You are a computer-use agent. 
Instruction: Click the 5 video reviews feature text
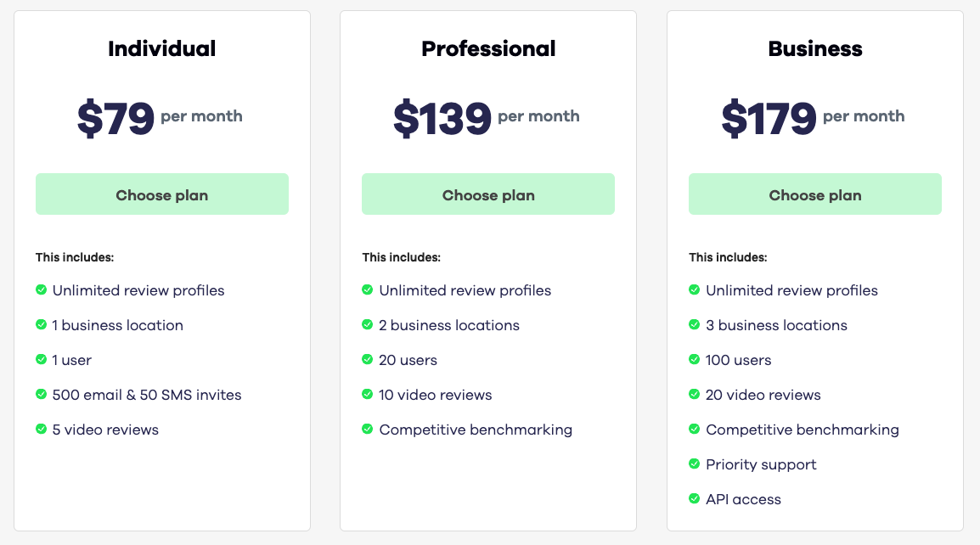(105, 430)
